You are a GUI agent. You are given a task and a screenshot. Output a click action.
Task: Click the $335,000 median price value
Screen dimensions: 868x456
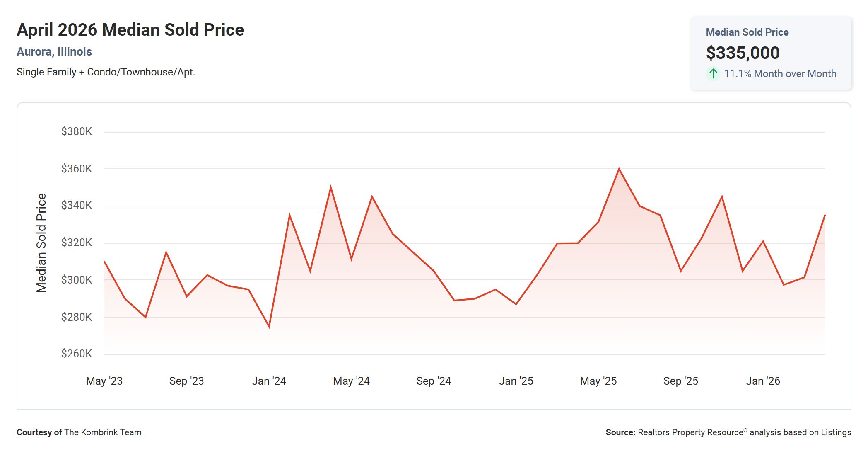[743, 53]
